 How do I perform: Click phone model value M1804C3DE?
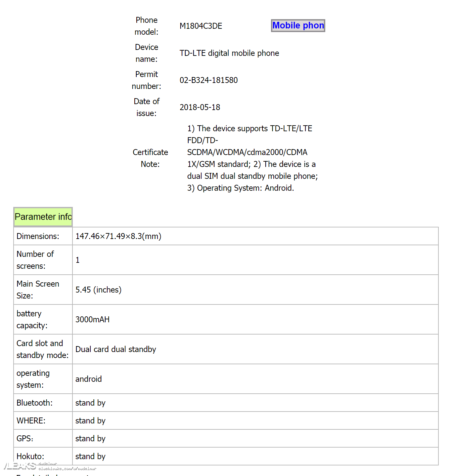tap(201, 26)
